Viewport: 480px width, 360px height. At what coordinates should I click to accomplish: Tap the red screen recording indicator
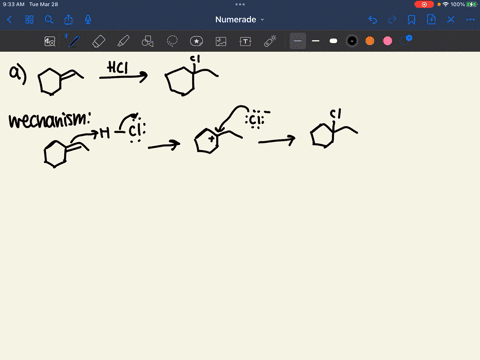424,4
